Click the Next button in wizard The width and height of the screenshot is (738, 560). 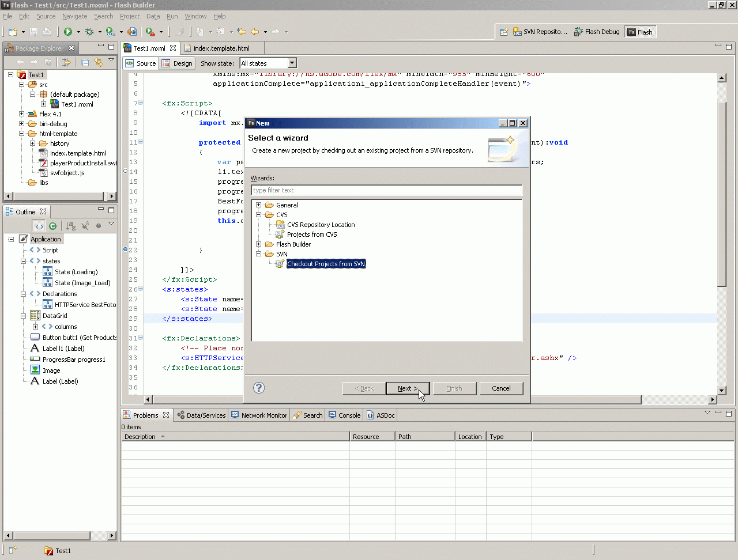coord(407,388)
